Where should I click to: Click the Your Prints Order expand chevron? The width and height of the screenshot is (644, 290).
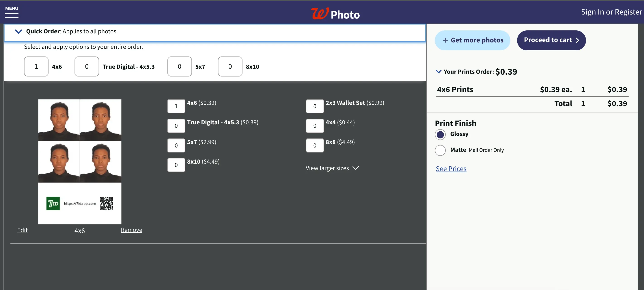[x=439, y=72]
